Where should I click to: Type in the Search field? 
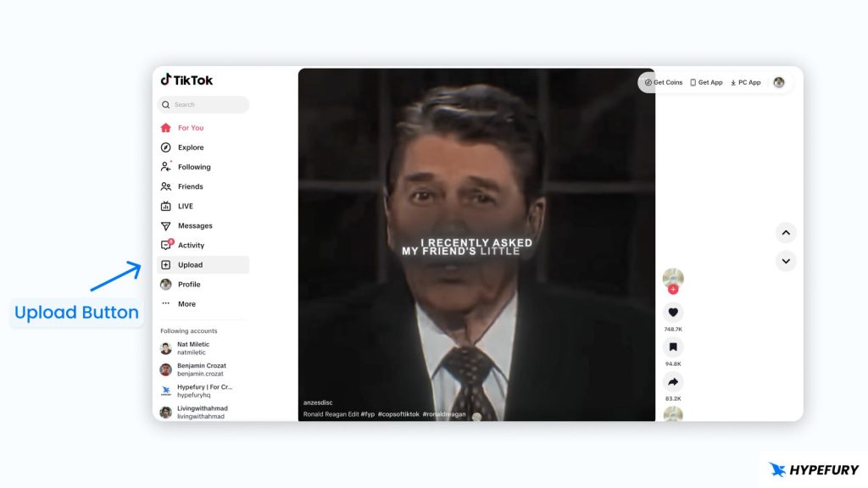tap(208, 104)
